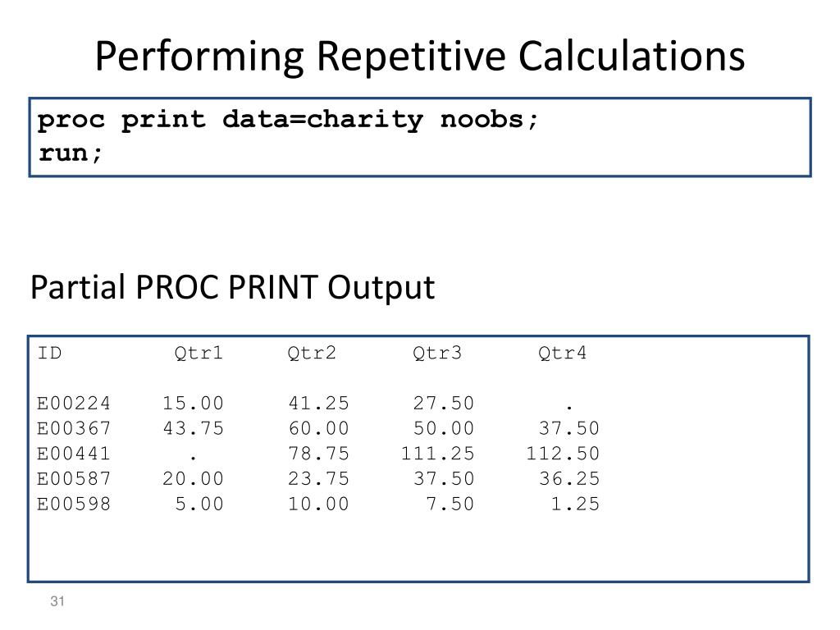Select the E00441 row ID
840x630 pixels.
74,453
